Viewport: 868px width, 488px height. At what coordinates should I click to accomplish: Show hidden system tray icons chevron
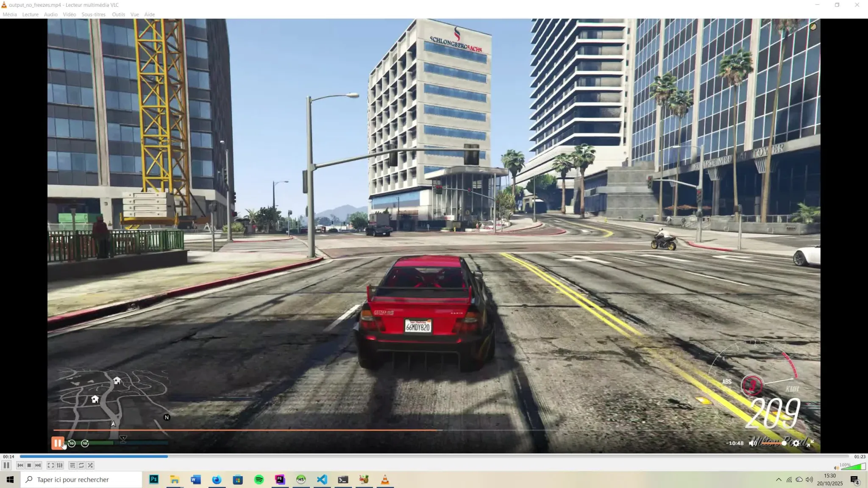click(779, 480)
